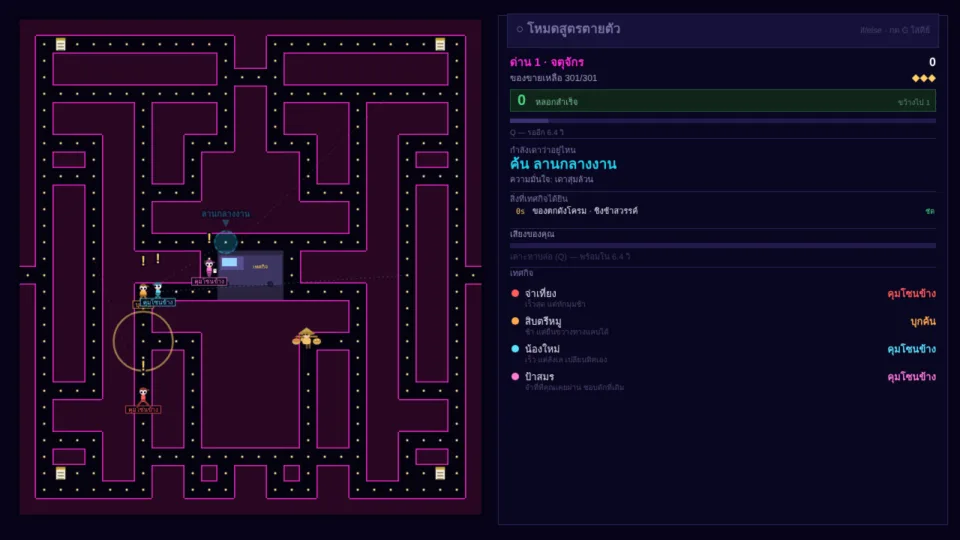Click the orange officer character in the maze
Viewport: 960px width, 540px height.
[x=143, y=291]
